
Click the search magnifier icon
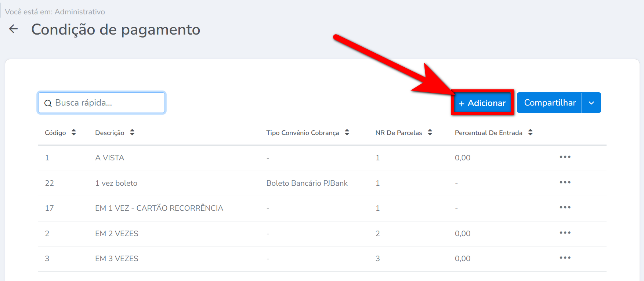(48, 103)
